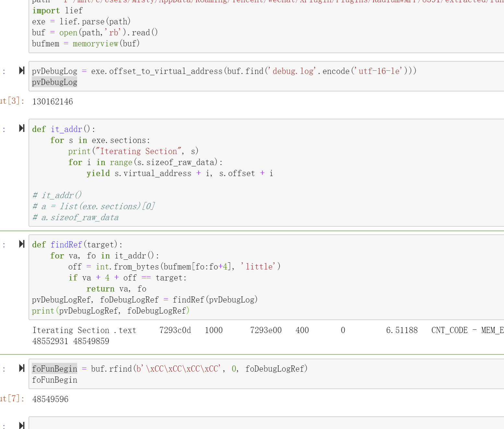Select the output value 48549596
Image resolution: width=504 pixels, height=429 pixels.
coord(50,399)
